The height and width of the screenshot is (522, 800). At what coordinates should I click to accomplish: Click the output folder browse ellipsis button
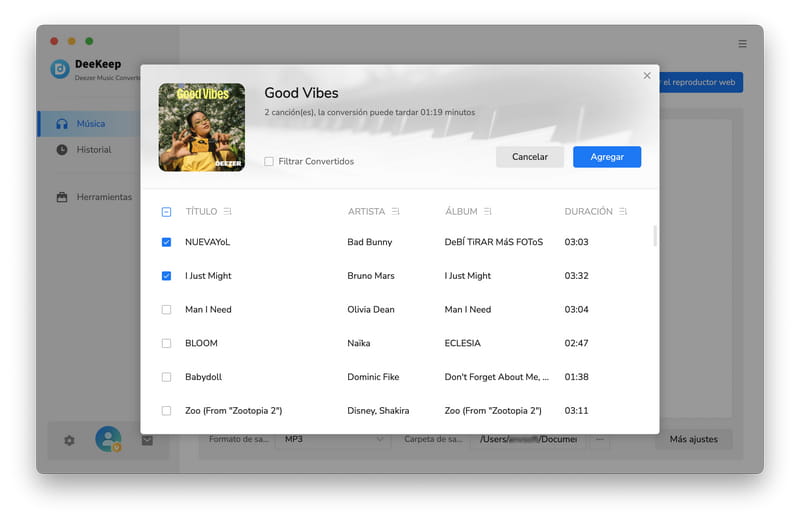pyautogui.click(x=600, y=439)
